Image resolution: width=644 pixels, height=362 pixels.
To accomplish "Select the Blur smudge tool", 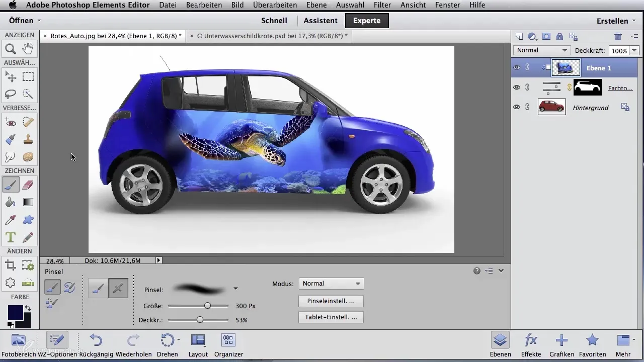I will pos(11,157).
